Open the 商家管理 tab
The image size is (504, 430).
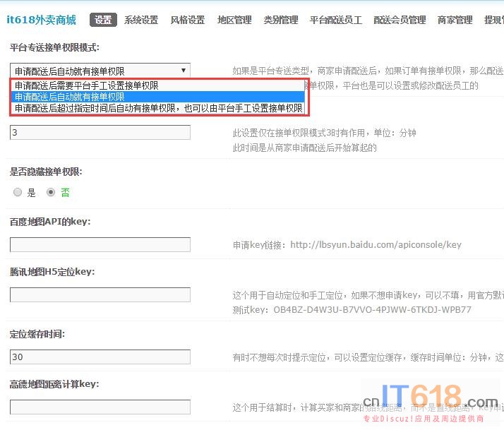click(455, 20)
